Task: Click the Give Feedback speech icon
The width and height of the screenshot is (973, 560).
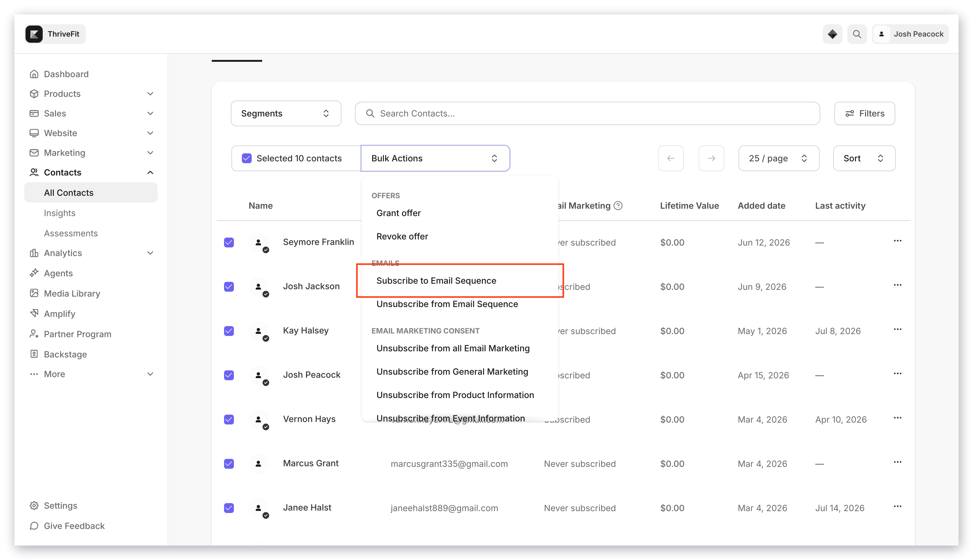Action: coord(34,526)
